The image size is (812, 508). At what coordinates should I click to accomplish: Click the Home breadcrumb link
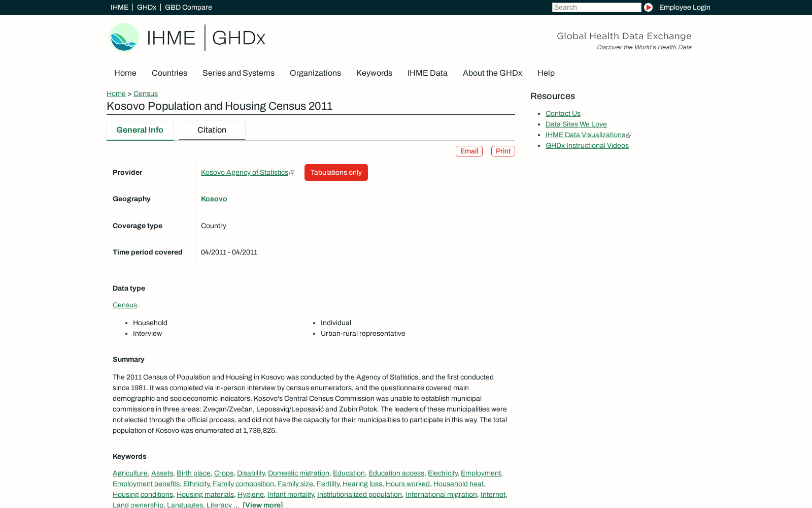116,93
